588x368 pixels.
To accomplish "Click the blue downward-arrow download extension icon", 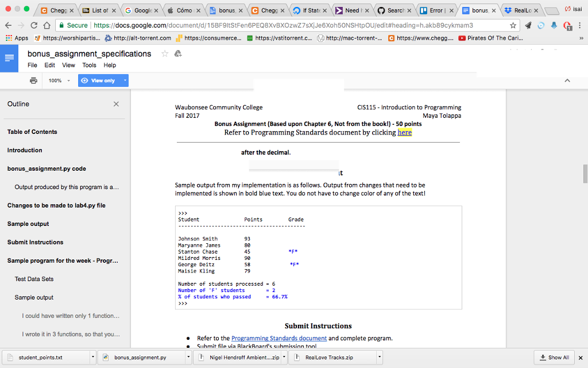I will pos(554,24).
